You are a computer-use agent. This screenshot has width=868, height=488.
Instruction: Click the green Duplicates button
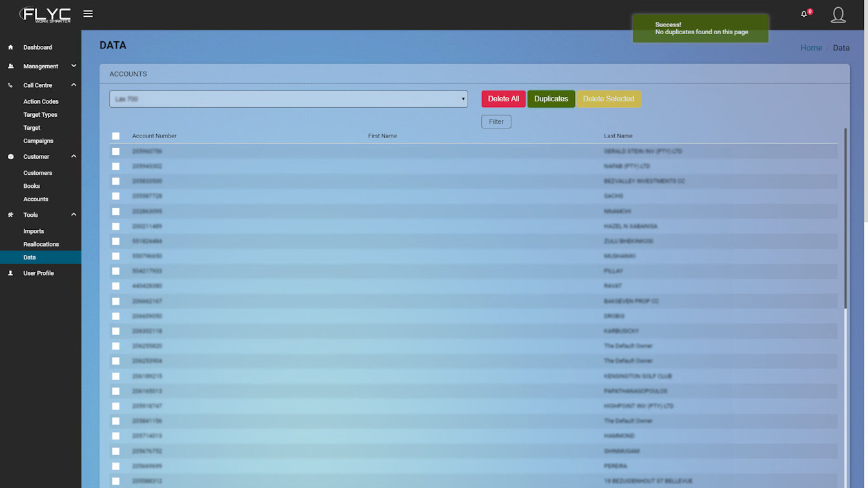[x=551, y=99]
